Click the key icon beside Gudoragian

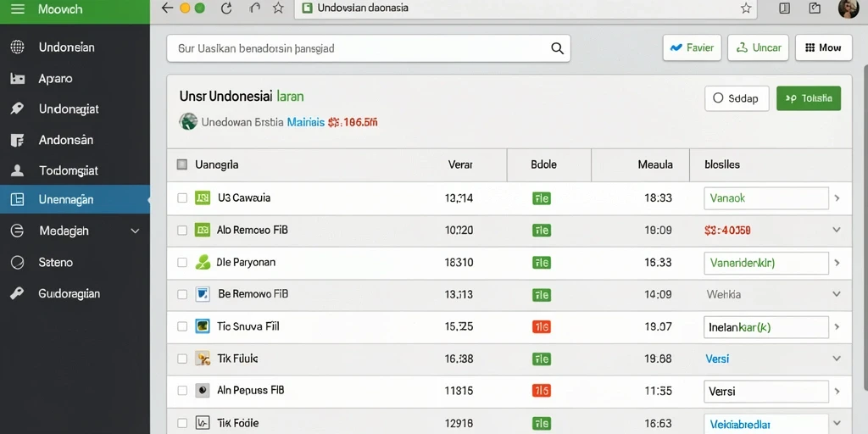17,293
